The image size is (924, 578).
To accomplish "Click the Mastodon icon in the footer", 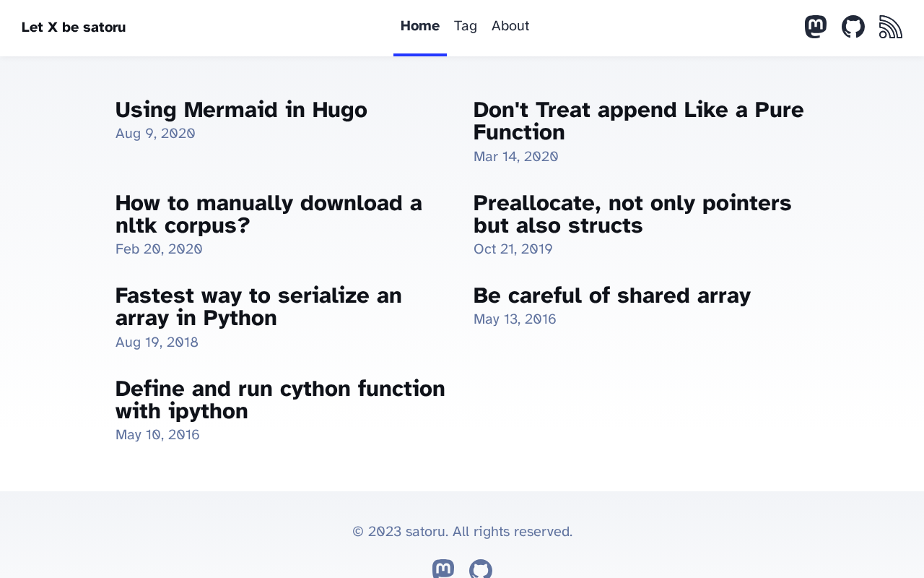I will point(443,569).
